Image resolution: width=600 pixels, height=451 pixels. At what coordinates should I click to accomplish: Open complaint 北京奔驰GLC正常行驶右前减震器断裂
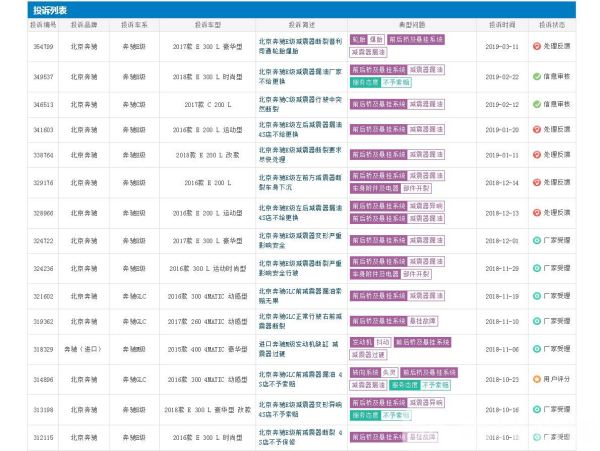click(x=300, y=321)
